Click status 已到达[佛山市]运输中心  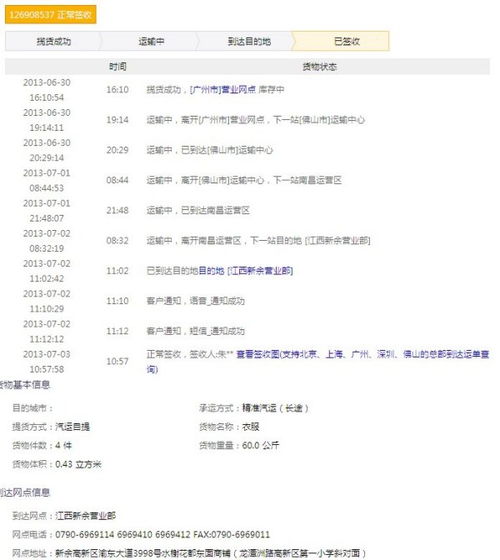coord(210,150)
